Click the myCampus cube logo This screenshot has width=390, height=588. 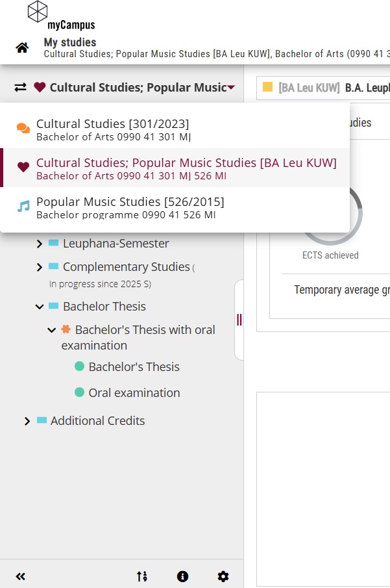(x=38, y=11)
